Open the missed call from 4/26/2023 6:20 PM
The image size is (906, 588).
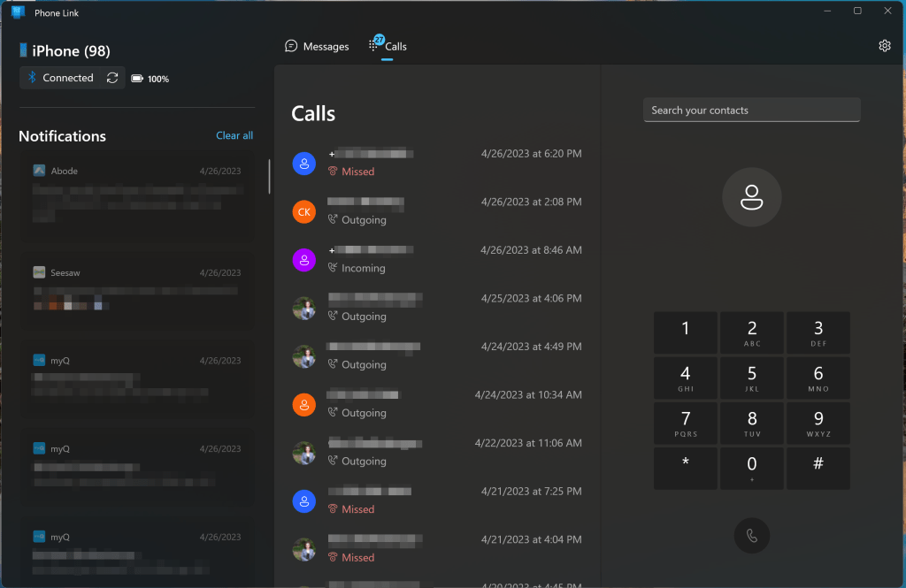tap(437, 163)
